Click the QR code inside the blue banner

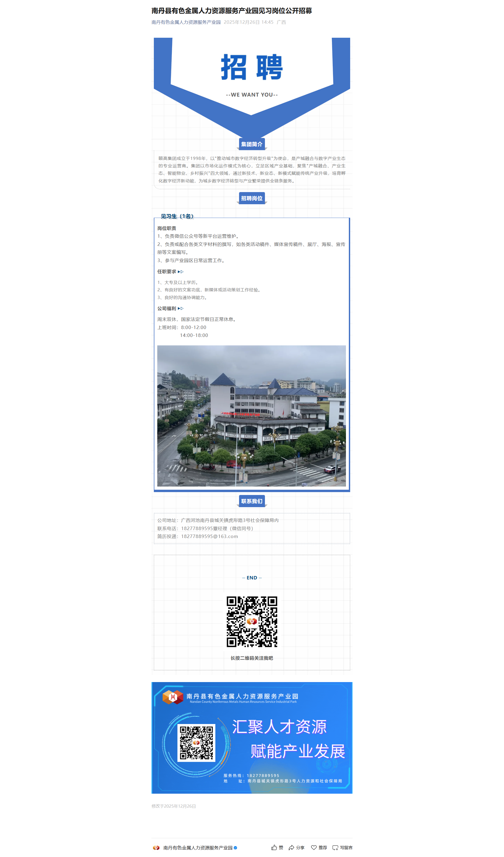tap(196, 742)
